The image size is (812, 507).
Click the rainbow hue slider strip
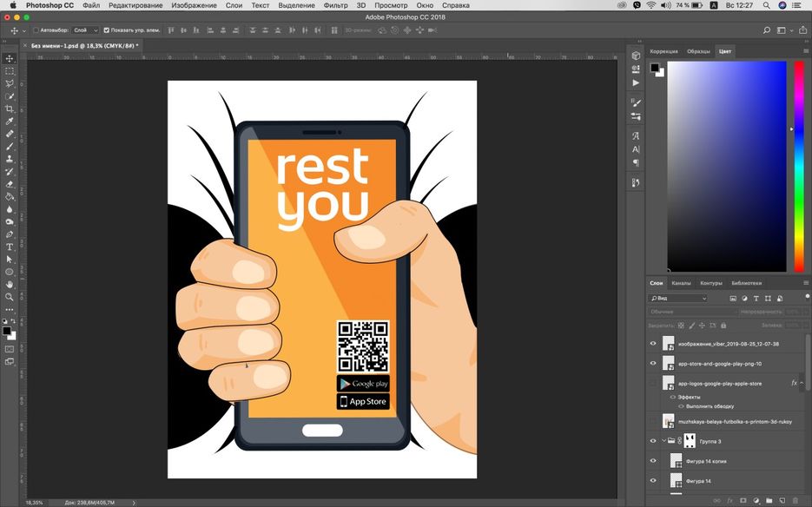tap(798, 165)
